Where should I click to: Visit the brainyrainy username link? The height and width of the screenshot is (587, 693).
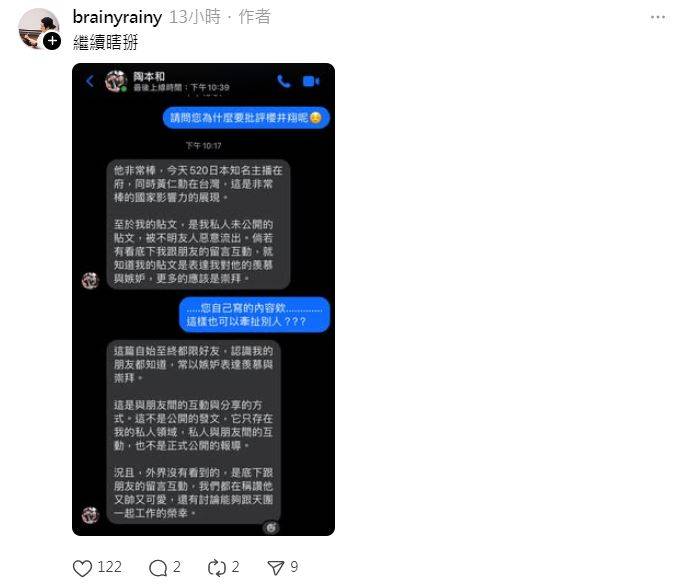(x=117, y=17)
